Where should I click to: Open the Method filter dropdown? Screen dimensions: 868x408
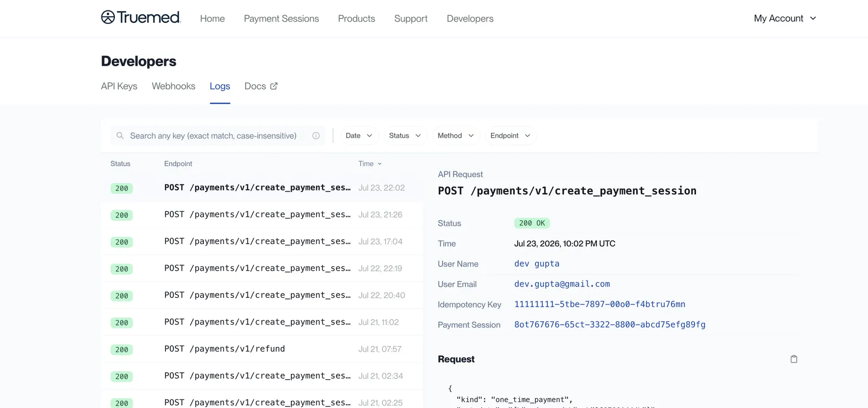click(456, 136)
